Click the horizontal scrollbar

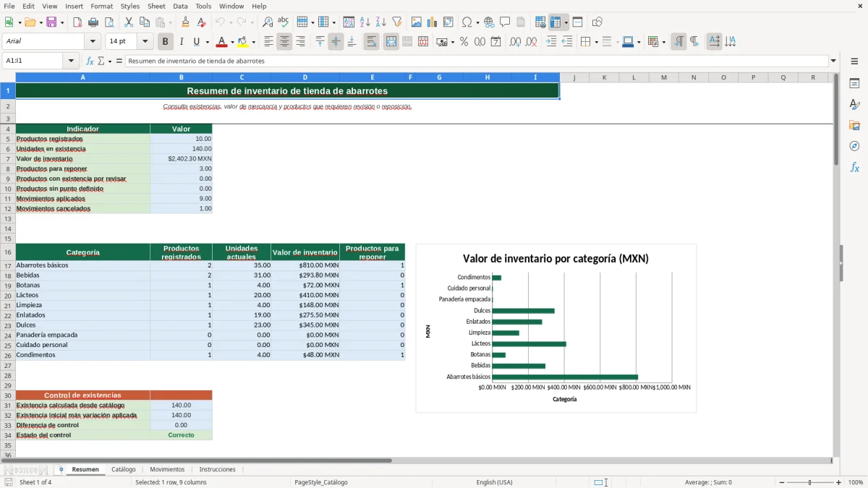coord(422,460)
